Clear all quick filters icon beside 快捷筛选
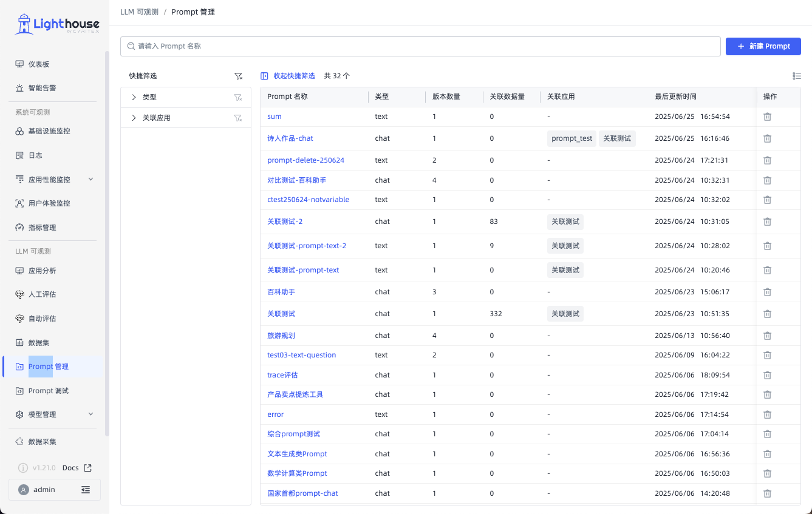The image size is (812, 514). tap(238, 76)
